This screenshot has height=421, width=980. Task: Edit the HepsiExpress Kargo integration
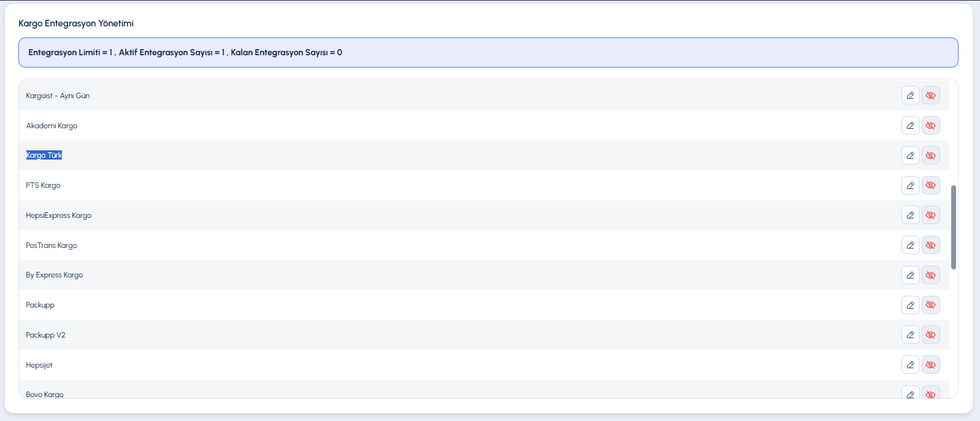910,215
